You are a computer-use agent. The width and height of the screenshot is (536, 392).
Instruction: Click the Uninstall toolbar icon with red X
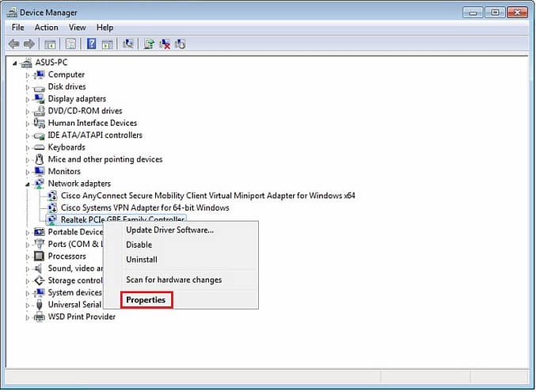click(x=165, y=44)
